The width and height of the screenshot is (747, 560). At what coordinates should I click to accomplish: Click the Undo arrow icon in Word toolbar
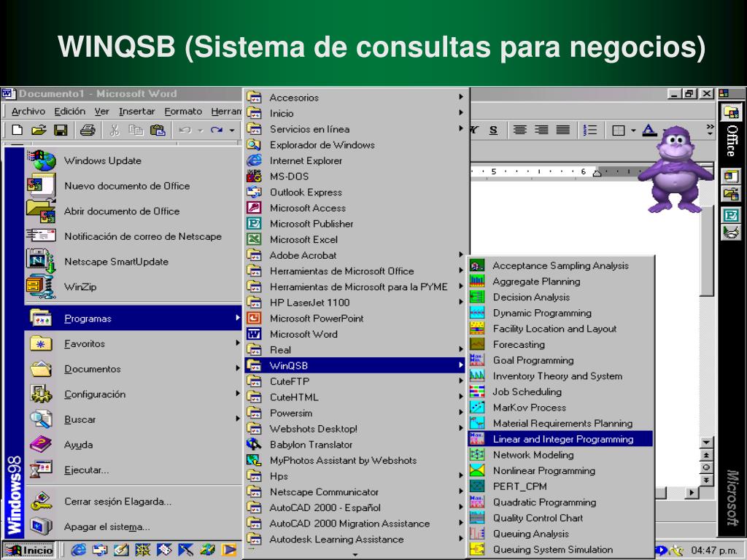tap(185, 130)
